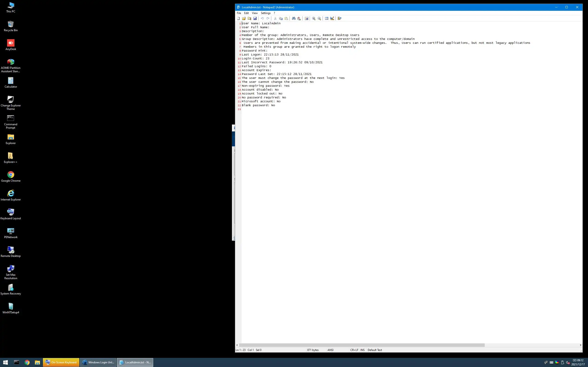Toggle INS mode in status bar
The height and width of the screenshot is (367, 588).
pos(362,350)
